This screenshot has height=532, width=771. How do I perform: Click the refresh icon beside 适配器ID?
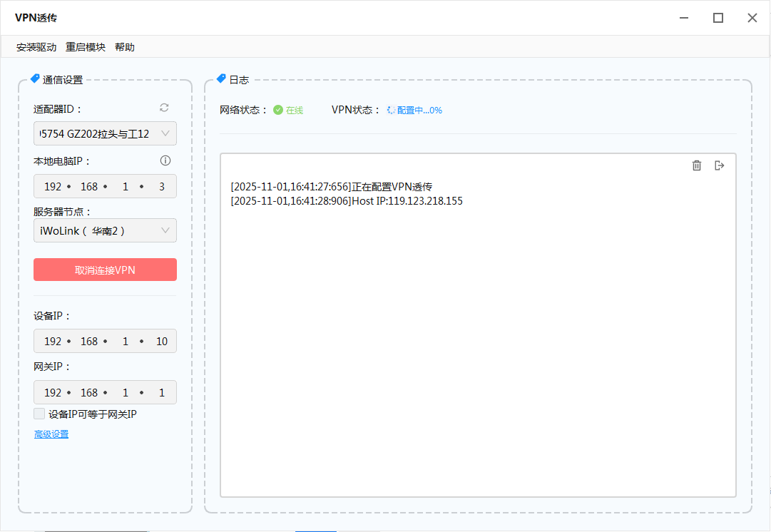click(x=164, y=108)
